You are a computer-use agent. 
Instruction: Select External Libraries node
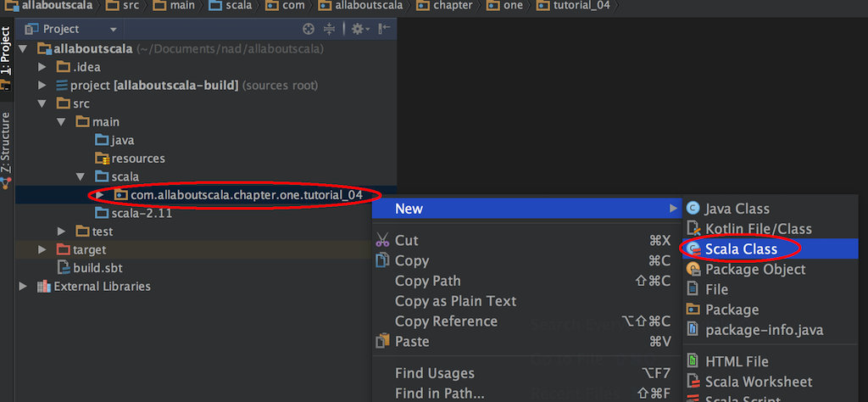93,287
